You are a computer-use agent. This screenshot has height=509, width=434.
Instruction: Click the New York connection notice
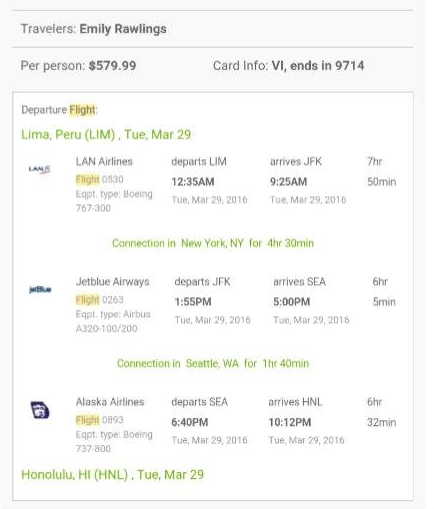[x=213, y=243]
